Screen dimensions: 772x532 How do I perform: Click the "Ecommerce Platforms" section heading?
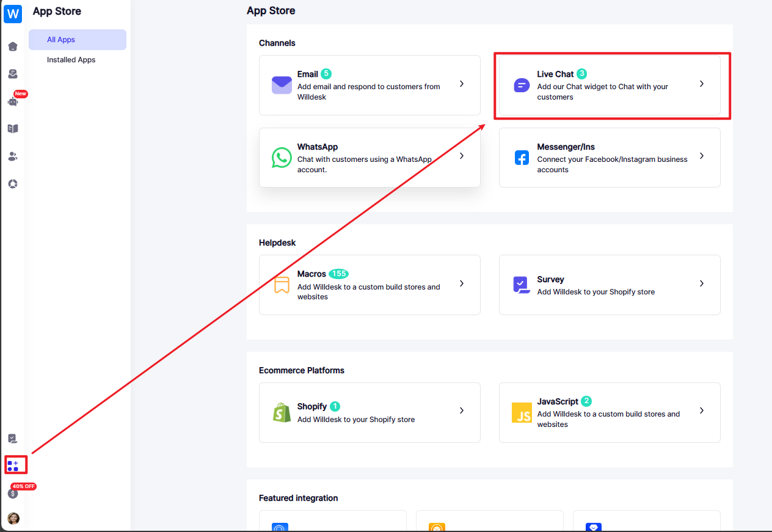click(x=302, y=370)
